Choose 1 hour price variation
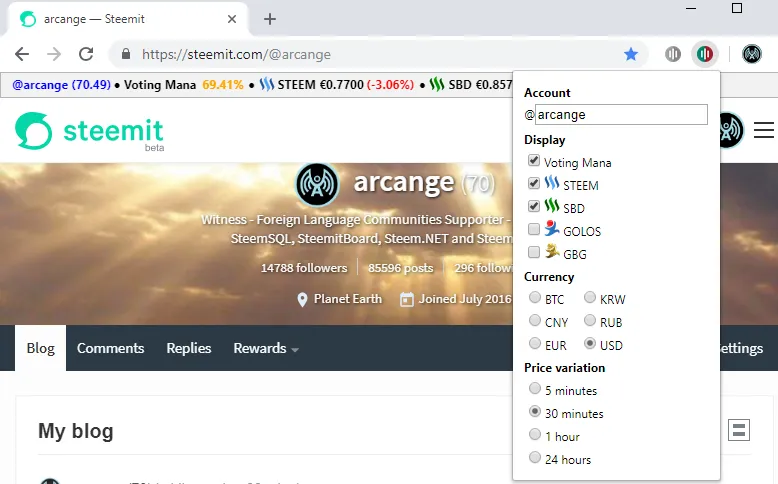778x484 pixels. tap(534, 434)
